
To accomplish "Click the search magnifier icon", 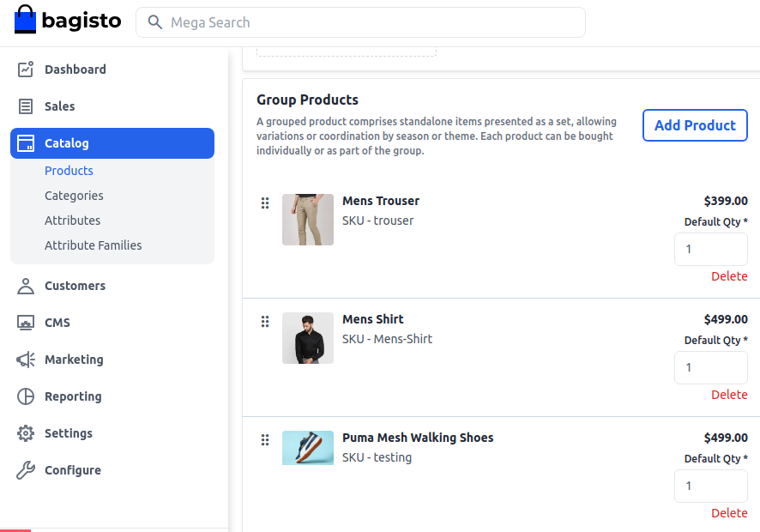I will [x=155, y=22].
